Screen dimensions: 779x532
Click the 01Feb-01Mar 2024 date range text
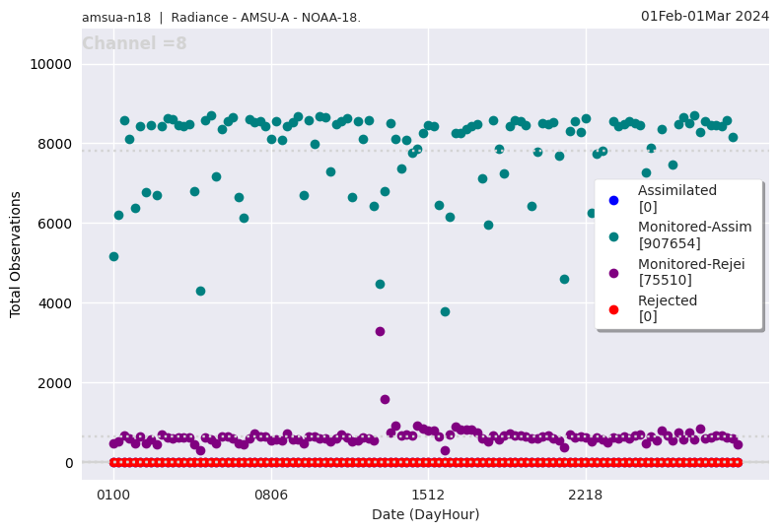[704, 16]
